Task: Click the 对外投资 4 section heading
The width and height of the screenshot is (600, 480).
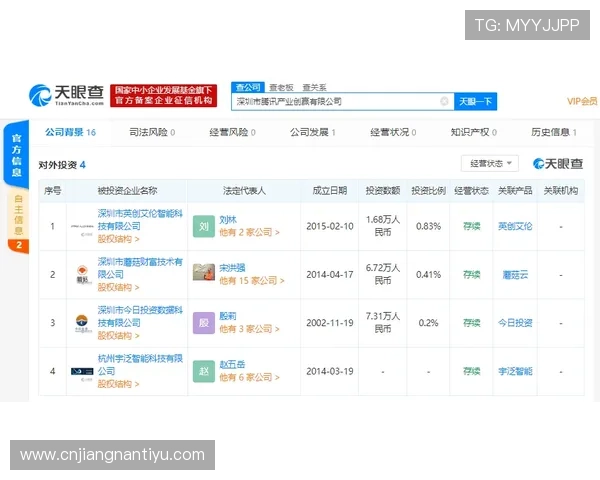Action: point(62,165)
